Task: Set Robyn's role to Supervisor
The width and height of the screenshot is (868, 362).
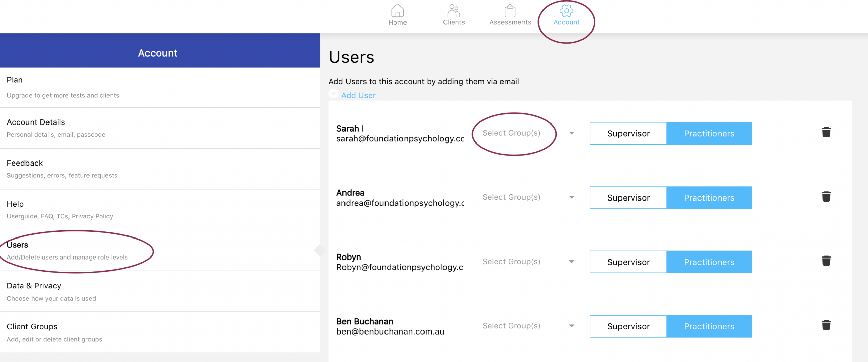Action: (x=628, y=262)
